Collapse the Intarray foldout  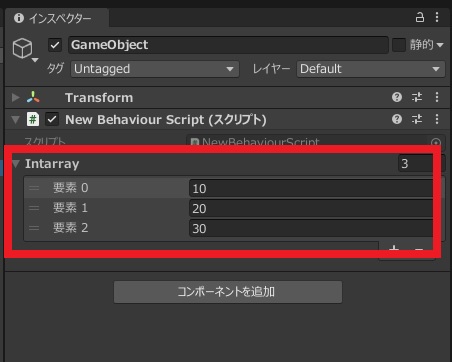[x=16, y=163]
